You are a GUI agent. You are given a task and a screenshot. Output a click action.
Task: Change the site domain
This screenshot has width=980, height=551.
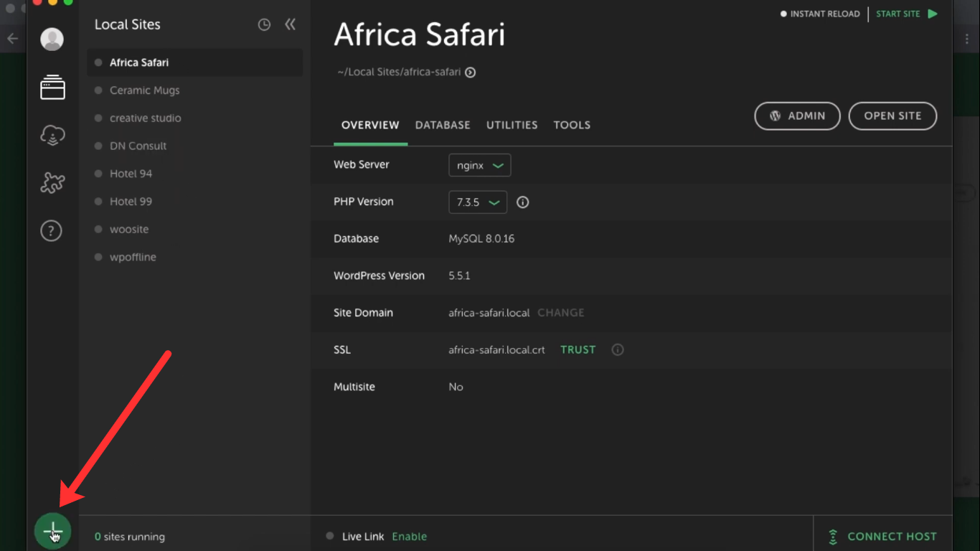[561, 313]
